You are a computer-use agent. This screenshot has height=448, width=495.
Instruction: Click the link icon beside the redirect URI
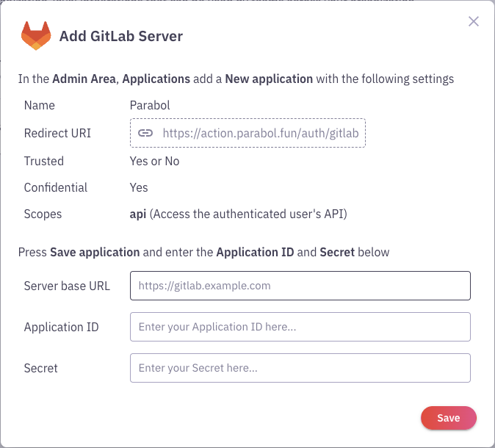(x=146, y=134)
